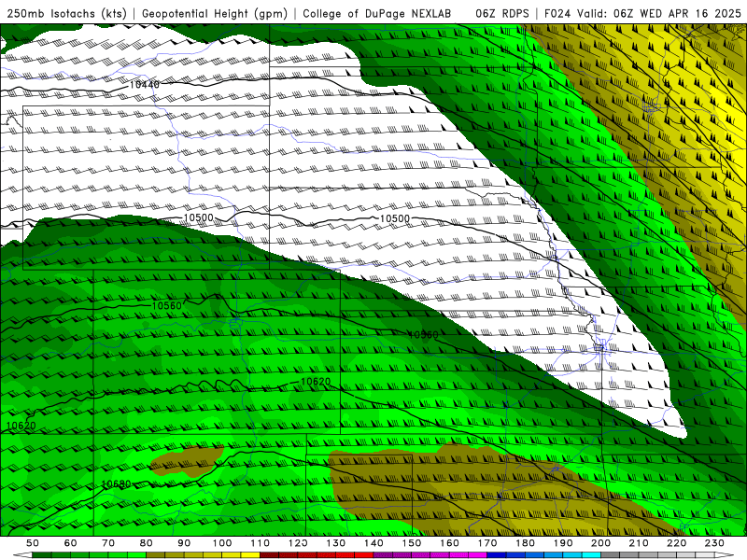Select the left-hand 10560 contour label
747x560 pixels.
[x=167, y=306]
